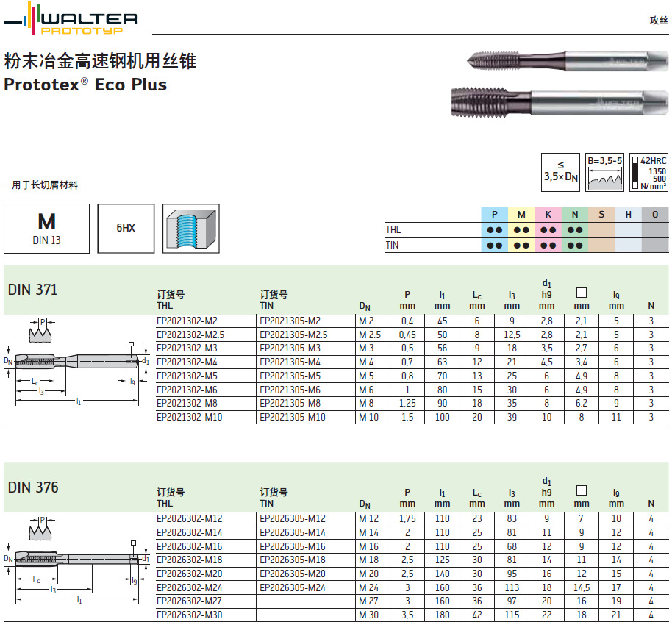This screenshot has width=672, height=625.
Task: Click the light blue H material group header
Action: (x=629, y=214)
